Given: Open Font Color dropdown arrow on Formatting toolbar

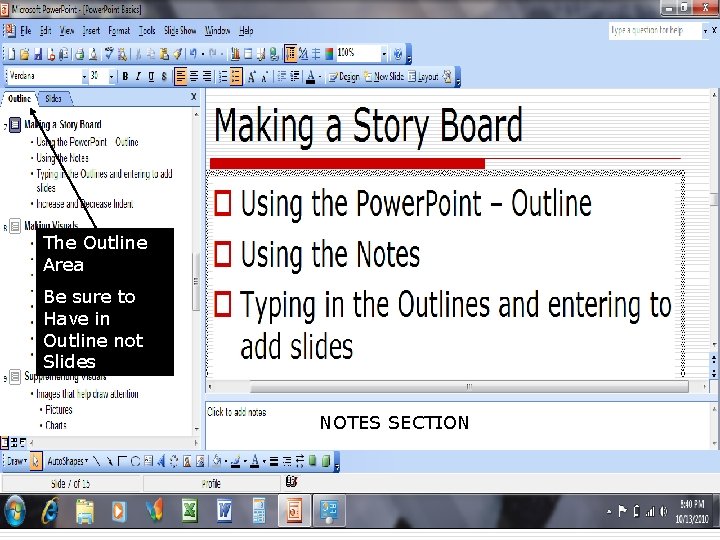Looking at the screenshot, I should [x=320, y=77].
